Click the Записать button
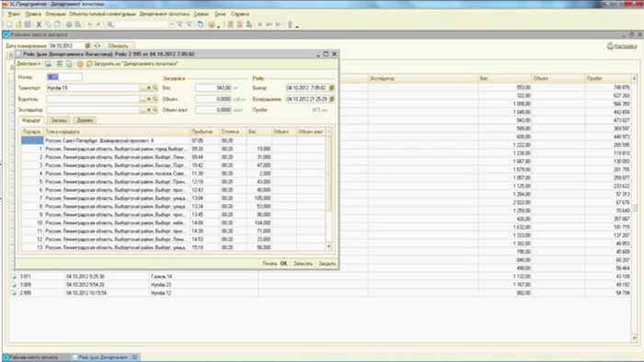 coord(303,263)
